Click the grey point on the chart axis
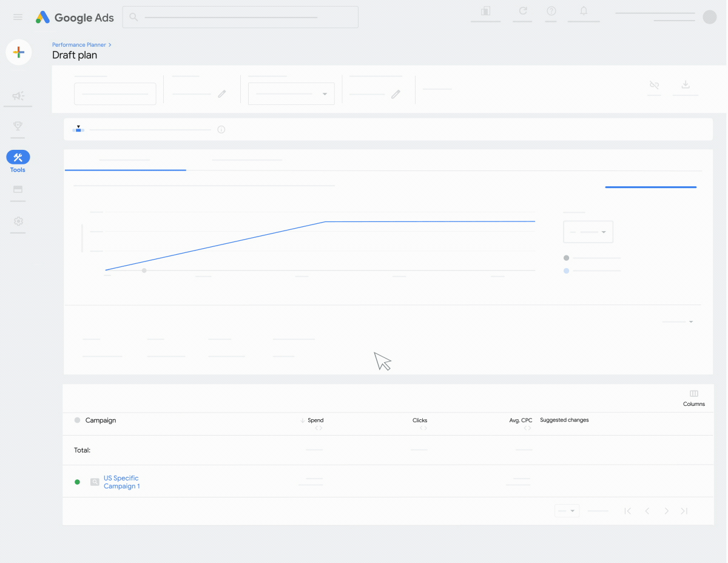 pyautogui.click(x=144, y=271)
